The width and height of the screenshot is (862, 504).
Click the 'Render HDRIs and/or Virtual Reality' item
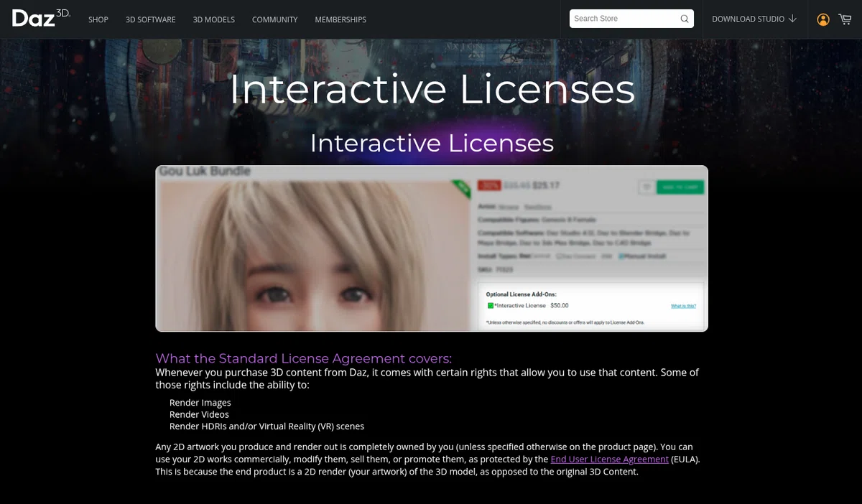click(x=267, y=426)
